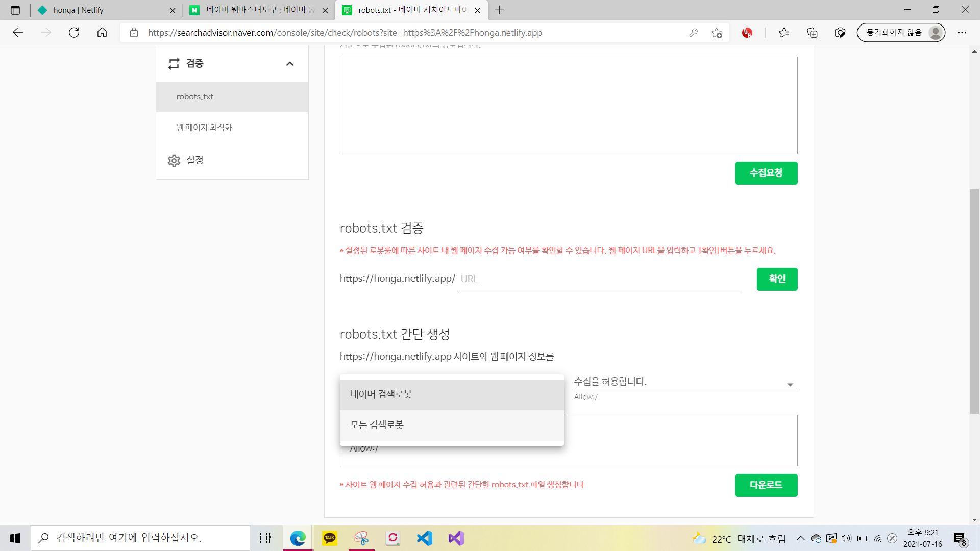This screenshot has height=551, width=980.
Task: Click the browser back arrow
Action: pos(18,33)
